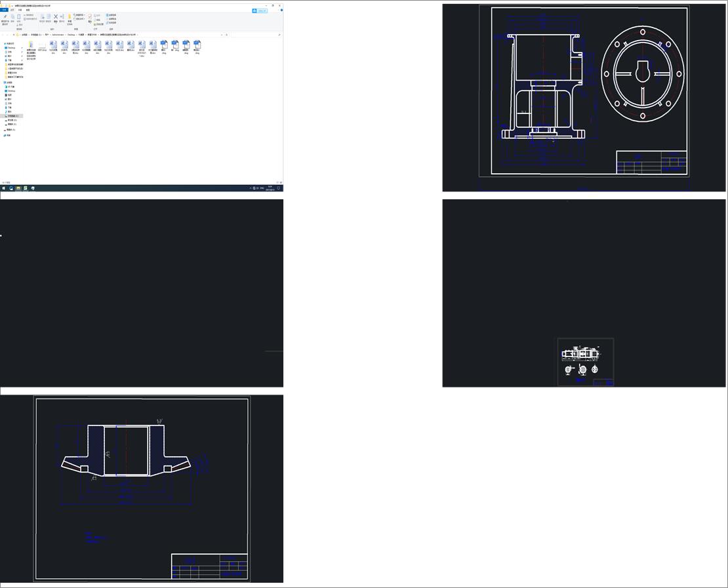Click the taskbar clock and date
This screenshot has width=728, height=588.
[270, 188]
